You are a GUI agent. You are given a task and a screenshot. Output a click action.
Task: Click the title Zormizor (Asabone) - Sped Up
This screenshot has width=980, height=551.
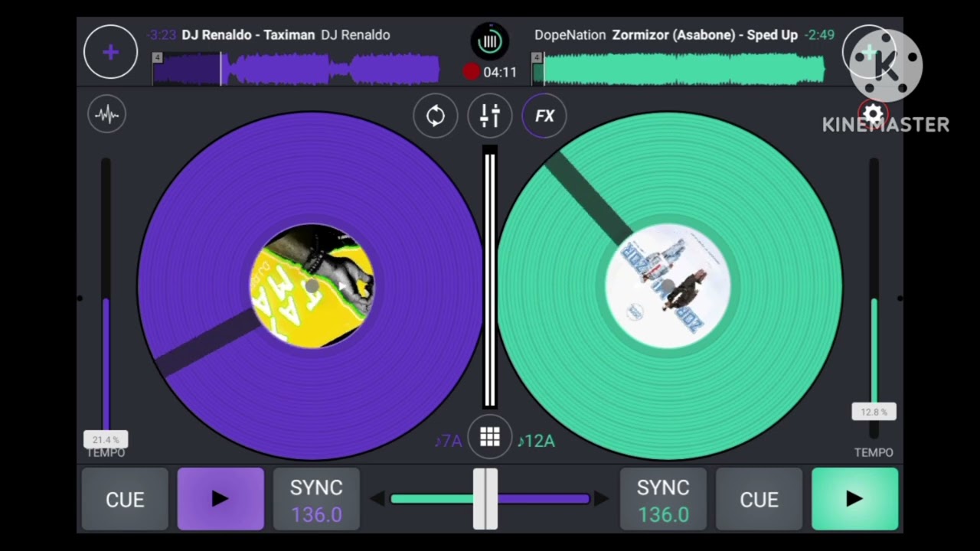click(x=705, y=35)
